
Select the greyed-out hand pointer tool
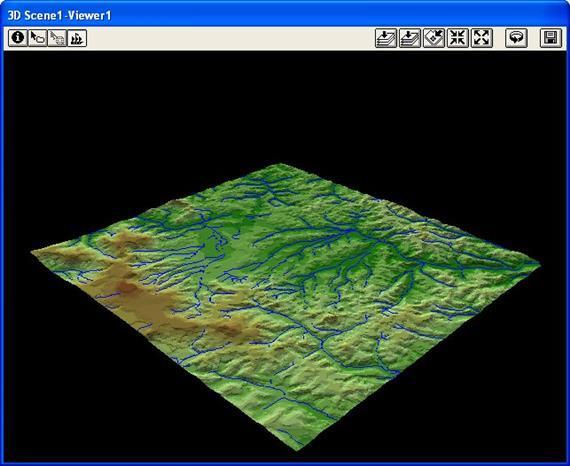click(57, 38)
